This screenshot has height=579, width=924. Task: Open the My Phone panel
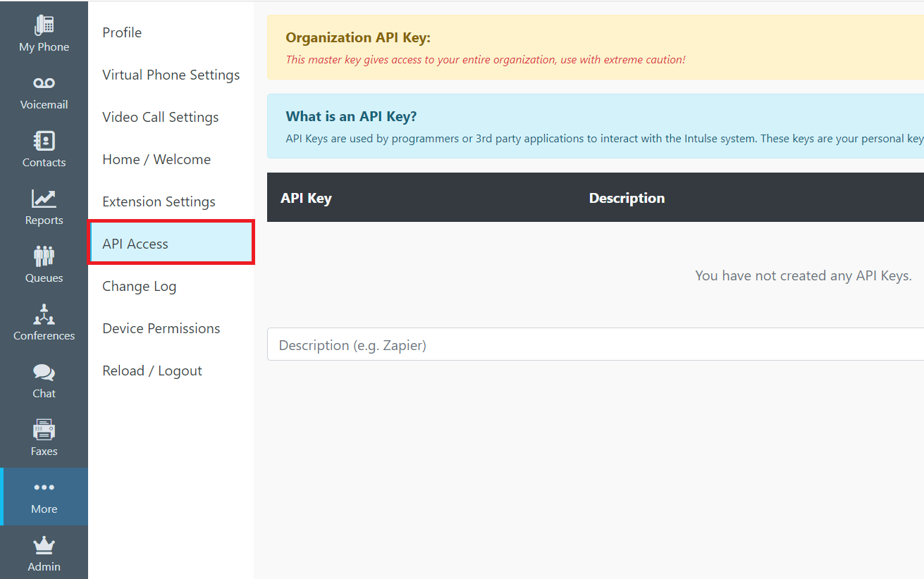tap(44, 32)
